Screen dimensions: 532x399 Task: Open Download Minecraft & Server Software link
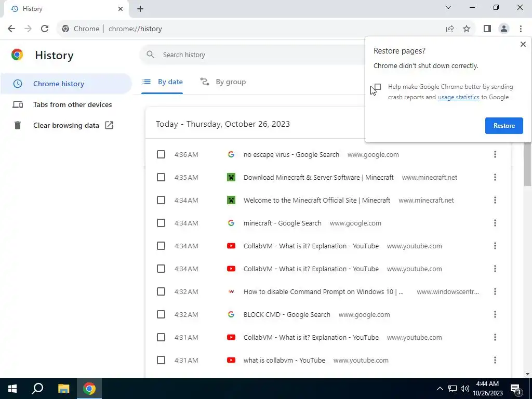(x=318, y=178)
